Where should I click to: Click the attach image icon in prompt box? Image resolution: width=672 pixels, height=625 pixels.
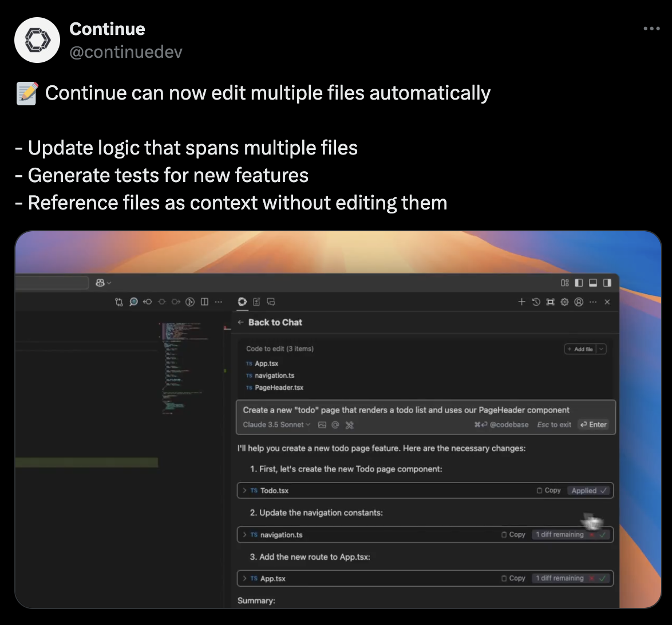[322, 425]
